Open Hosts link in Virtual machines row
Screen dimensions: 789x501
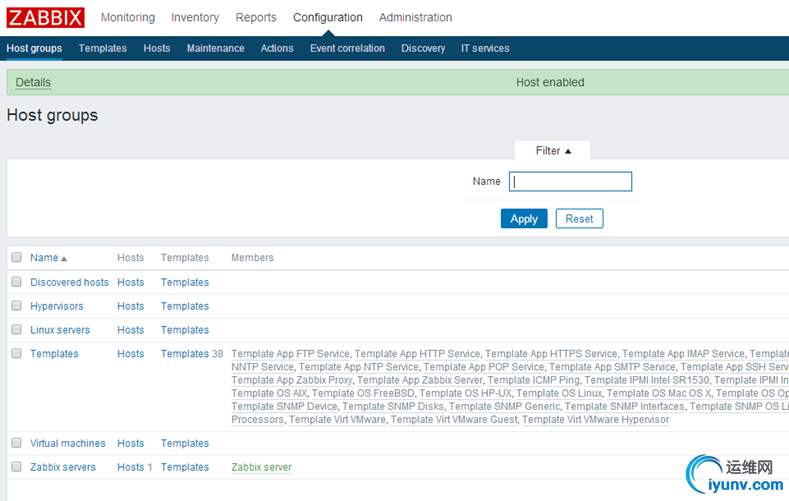click(x=131, y=443)
